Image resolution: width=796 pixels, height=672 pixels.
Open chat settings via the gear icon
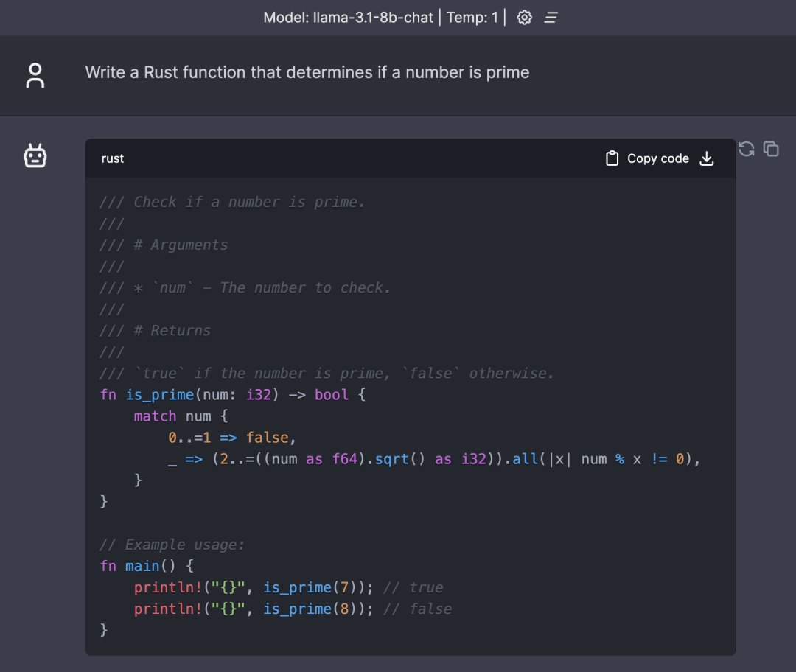524,18
